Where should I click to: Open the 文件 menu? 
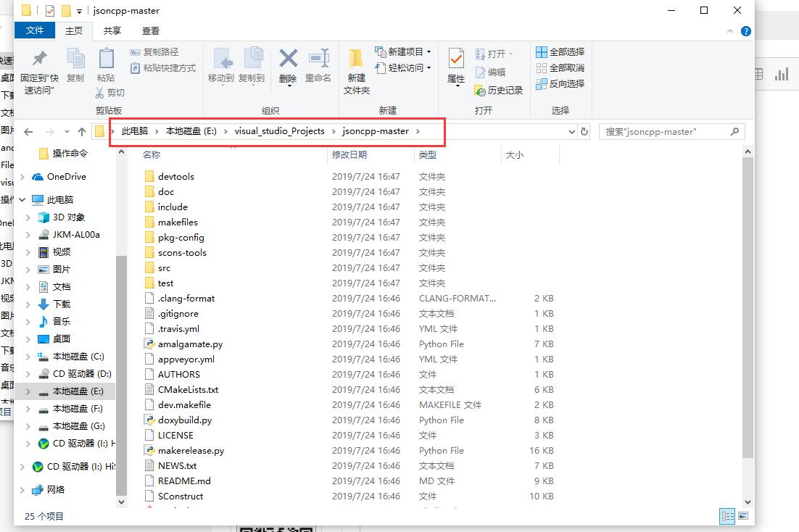[35, 30]
